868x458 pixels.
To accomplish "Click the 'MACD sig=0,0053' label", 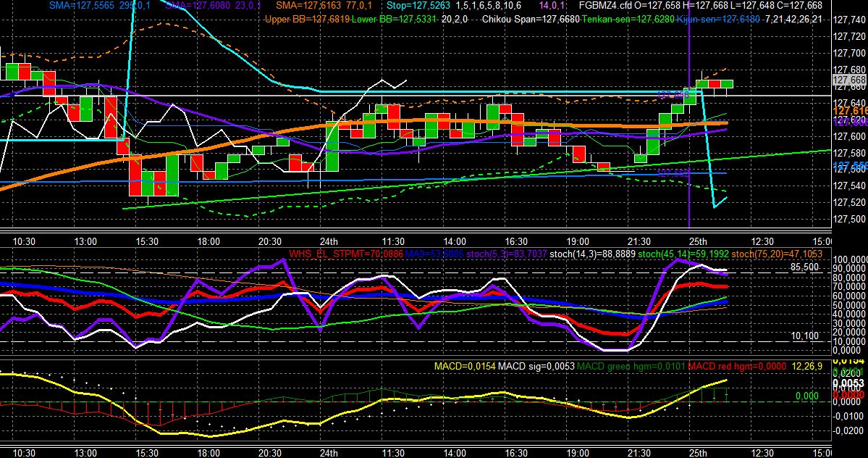I will tap(536, 366).
